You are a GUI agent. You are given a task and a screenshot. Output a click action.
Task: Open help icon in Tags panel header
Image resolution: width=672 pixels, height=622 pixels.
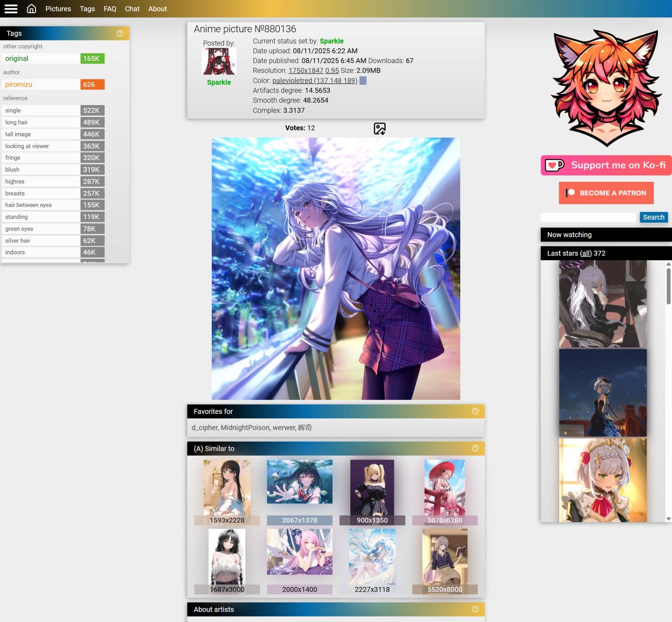(120, 33)
